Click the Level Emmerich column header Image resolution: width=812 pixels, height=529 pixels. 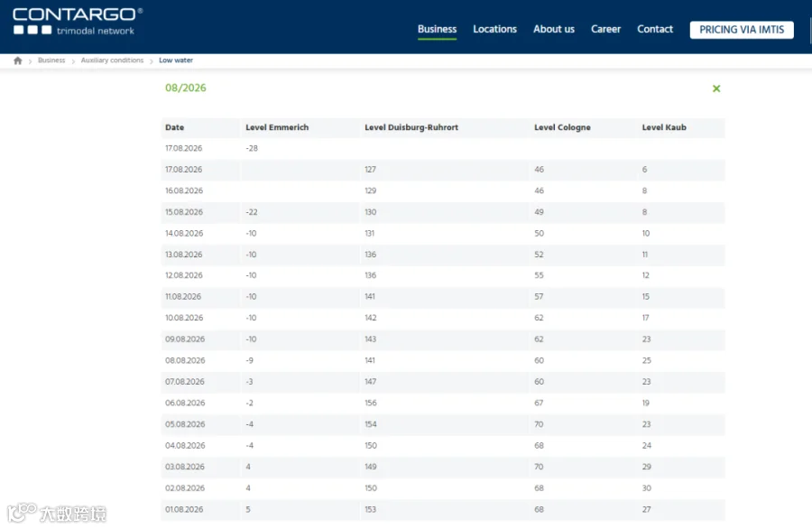277,127
